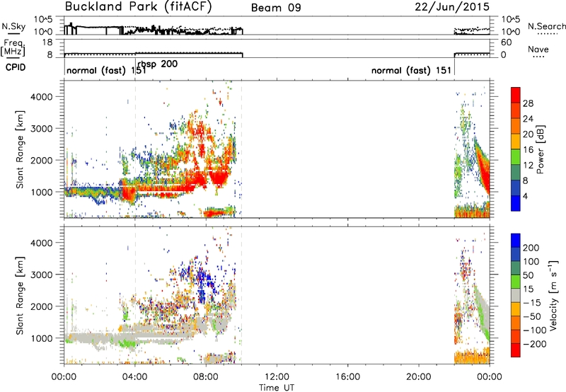Viewport: 566px width, 392px height.
Task: Click the 'N.Search' legend label
Action: [x=546, y=26]
